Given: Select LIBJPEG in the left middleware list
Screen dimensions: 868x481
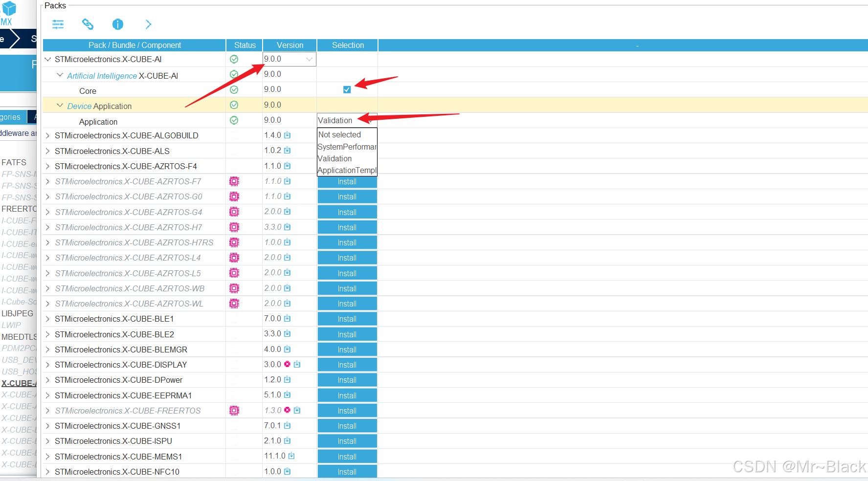Looking at the screenshot, I should pyautogui.click(x=18, y=313).
